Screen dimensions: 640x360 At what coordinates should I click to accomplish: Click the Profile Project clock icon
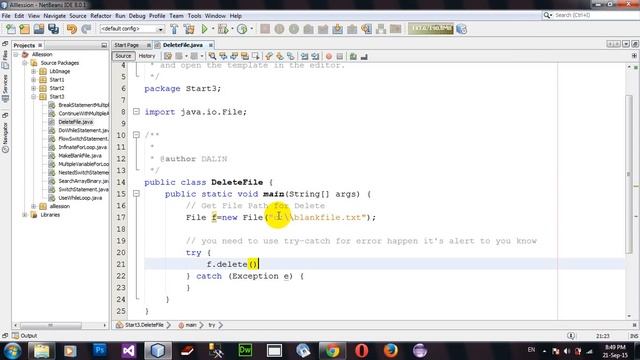tap(242, 29)
